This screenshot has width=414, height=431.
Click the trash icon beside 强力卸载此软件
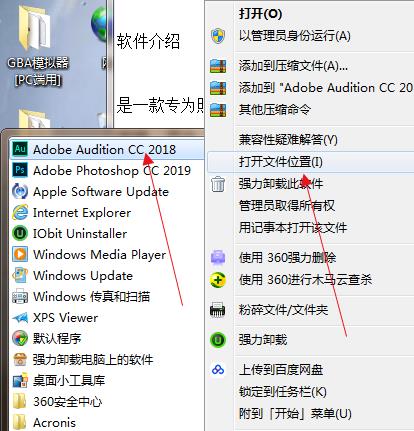[x=218, y=184]
